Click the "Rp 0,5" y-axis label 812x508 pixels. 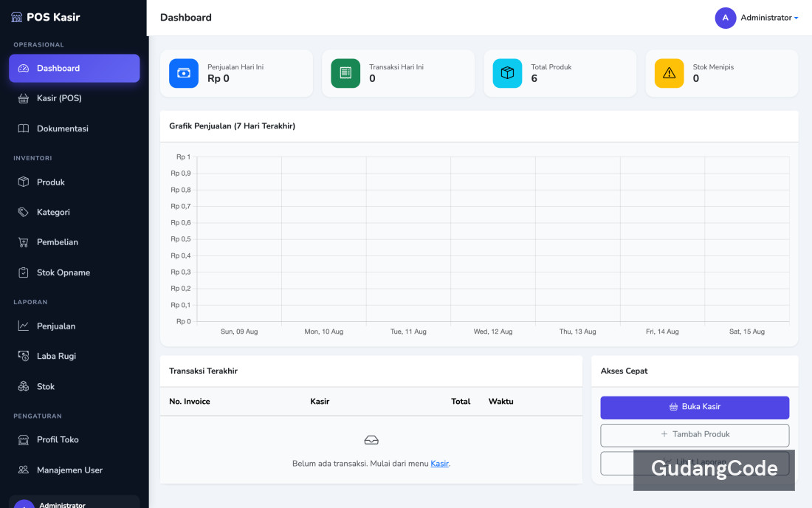[x=181, y=239]
